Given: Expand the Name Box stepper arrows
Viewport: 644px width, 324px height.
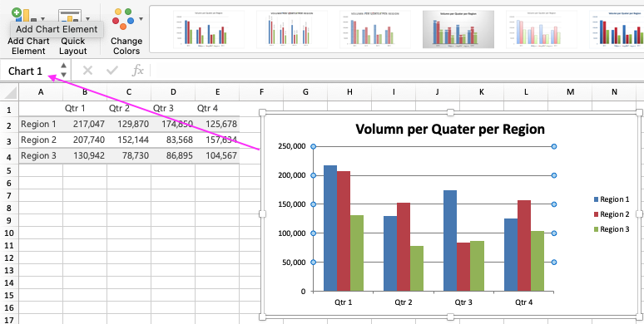Looking at the screenshot, I should 64,70.
